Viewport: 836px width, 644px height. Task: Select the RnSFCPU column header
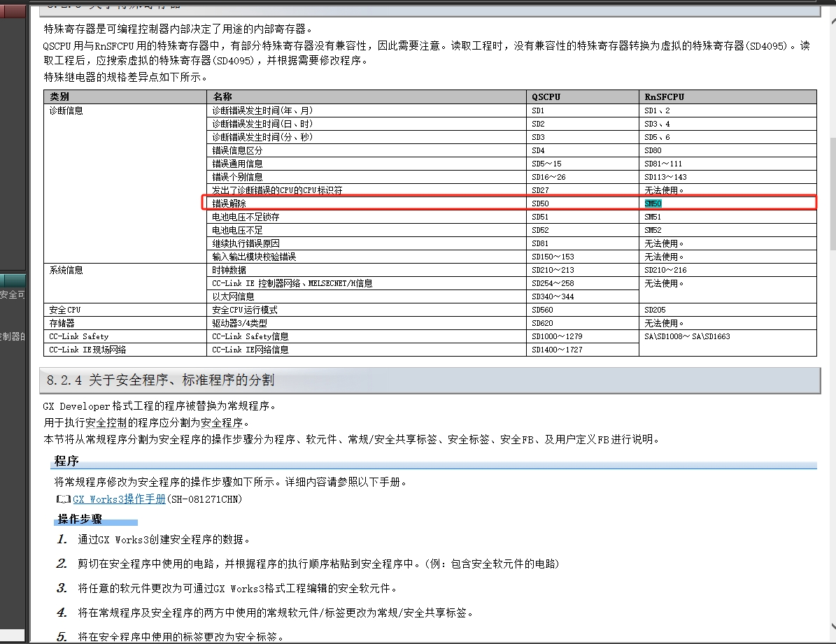click(664, 97)
